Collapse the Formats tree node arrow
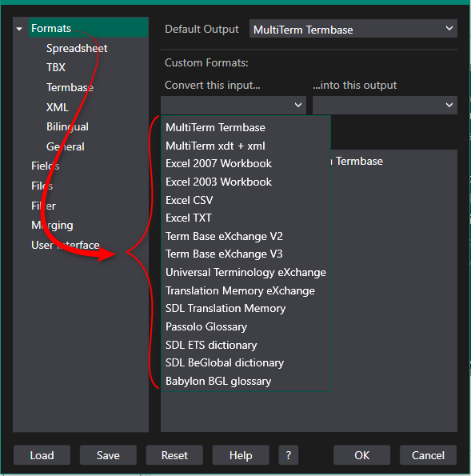 [19, 29]
